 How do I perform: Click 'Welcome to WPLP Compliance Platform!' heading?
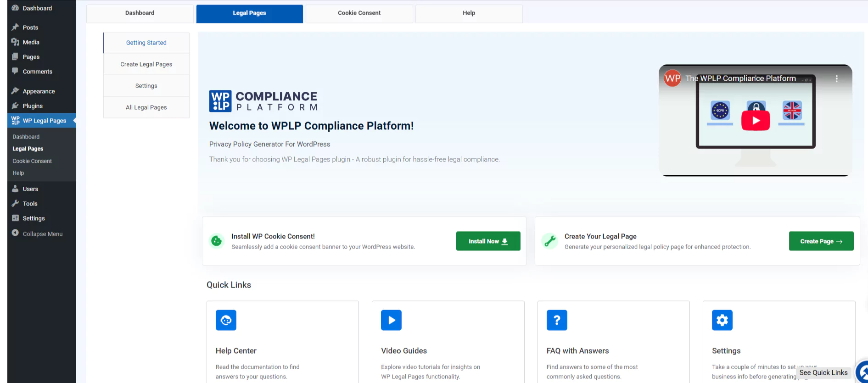click(311, 126)
